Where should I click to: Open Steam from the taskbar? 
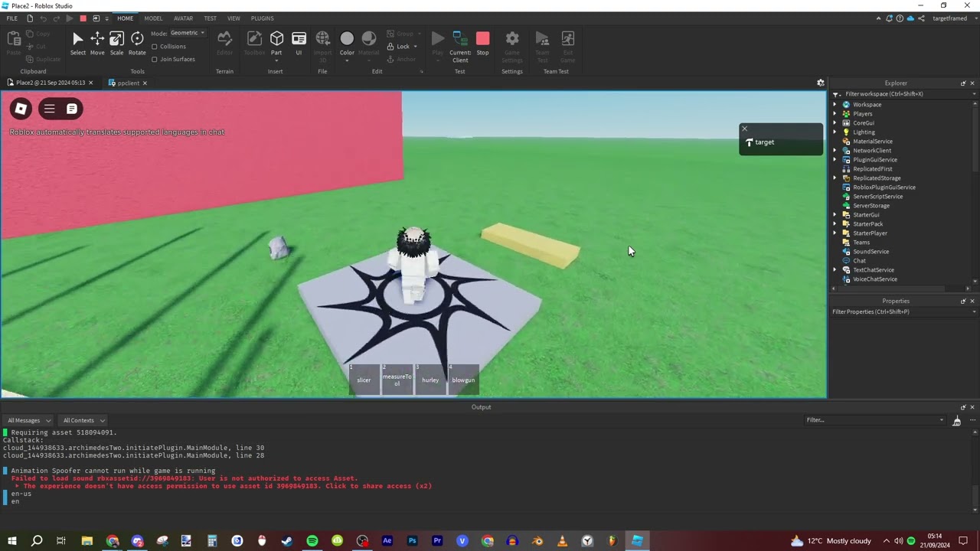(287, 541)
